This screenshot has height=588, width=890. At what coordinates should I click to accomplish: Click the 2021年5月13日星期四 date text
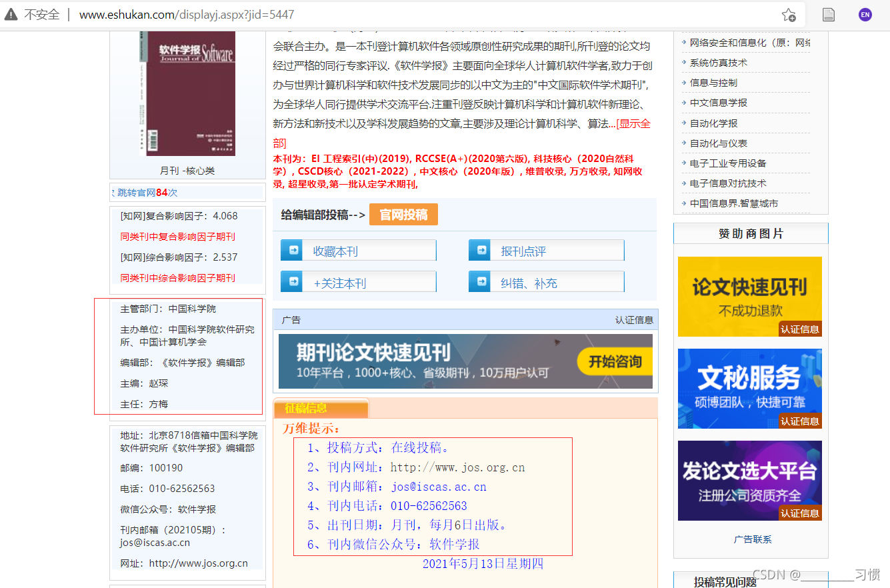(x=483, y=564)
